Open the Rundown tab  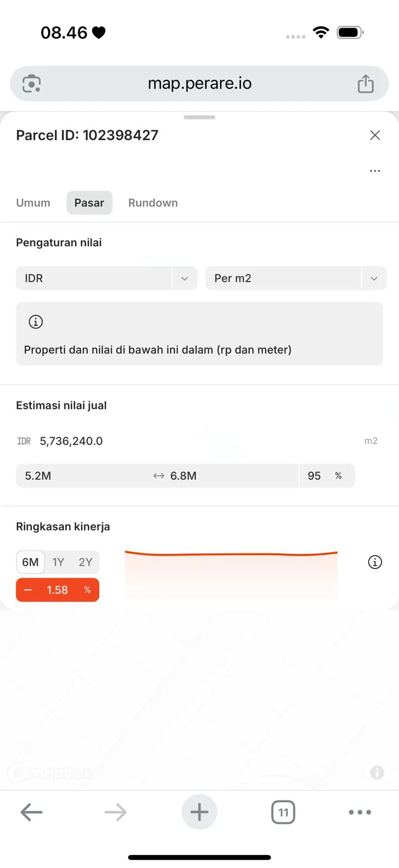[153, 203]
